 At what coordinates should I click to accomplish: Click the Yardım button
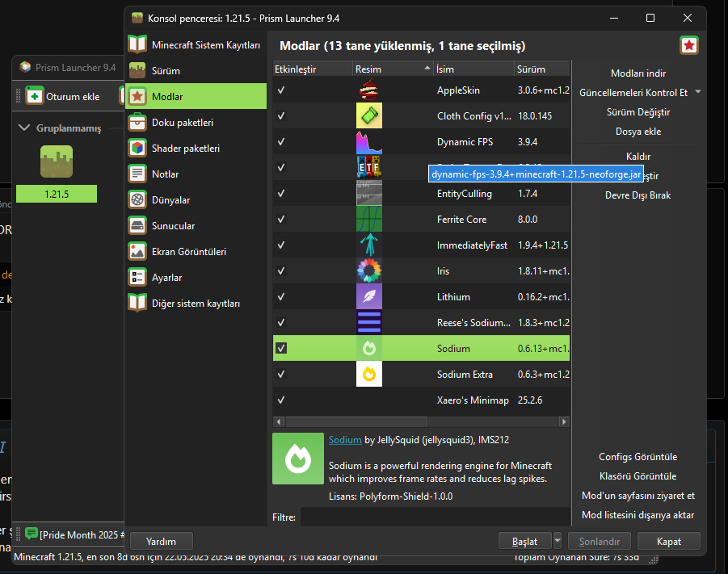click(161, 541)
